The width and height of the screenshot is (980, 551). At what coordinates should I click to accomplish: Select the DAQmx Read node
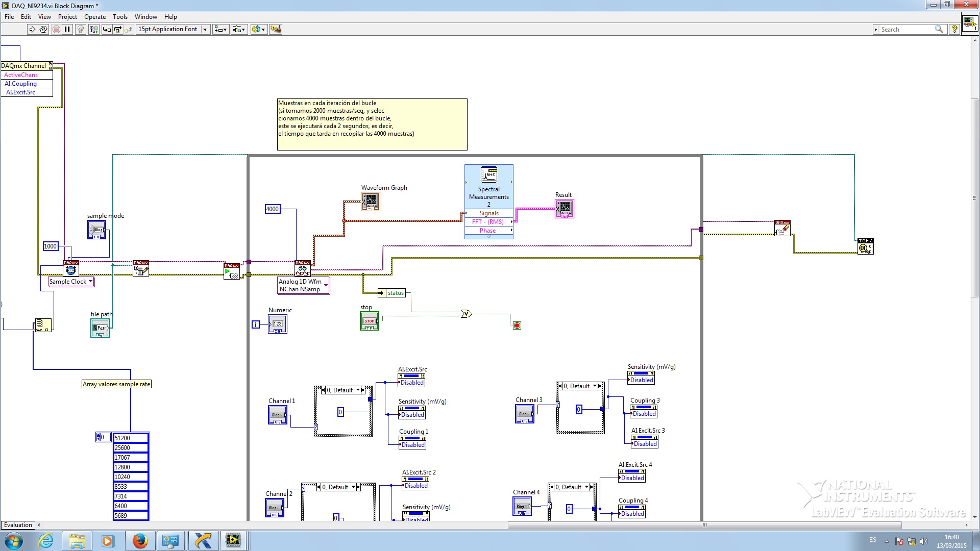(303, 268)
